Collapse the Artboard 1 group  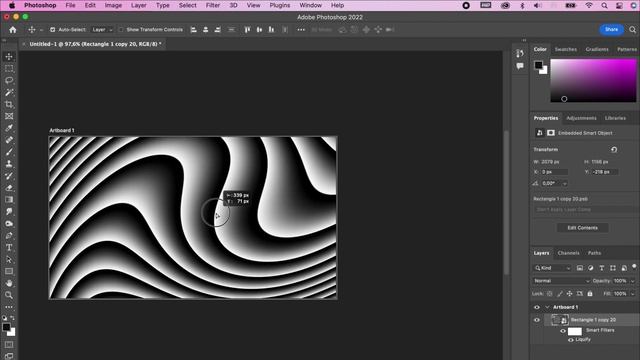pos(547,307)
